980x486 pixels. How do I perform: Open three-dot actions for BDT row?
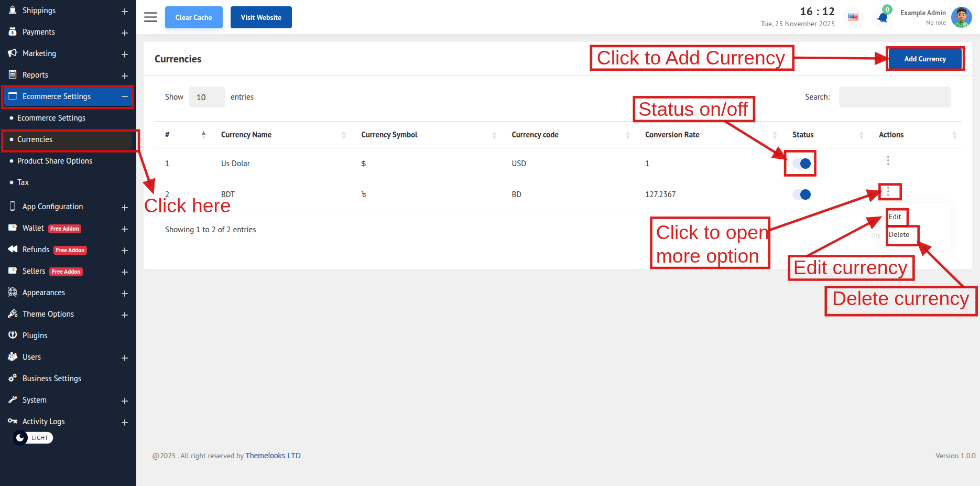point(888,192)
